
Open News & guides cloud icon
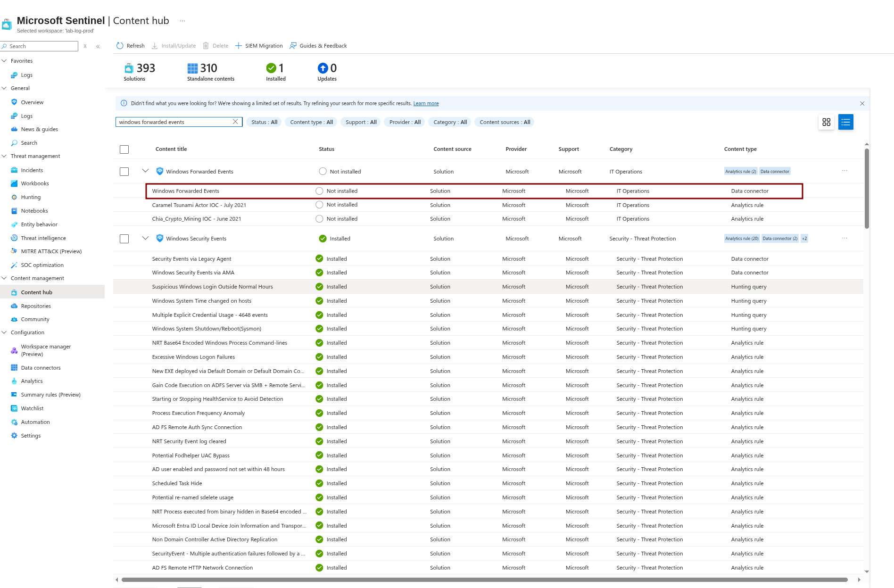click(x=14, y=129)
